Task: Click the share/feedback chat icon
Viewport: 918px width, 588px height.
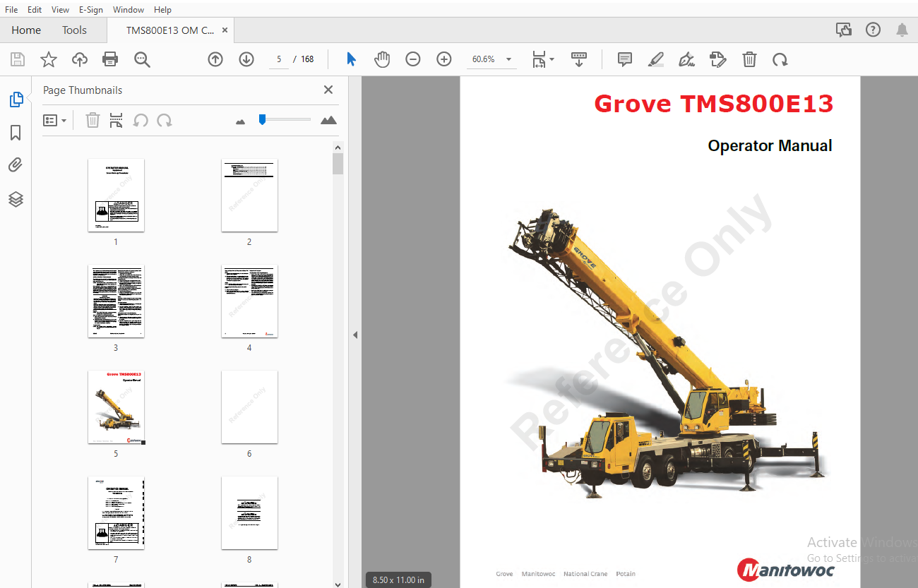Action: coord(843,30)
